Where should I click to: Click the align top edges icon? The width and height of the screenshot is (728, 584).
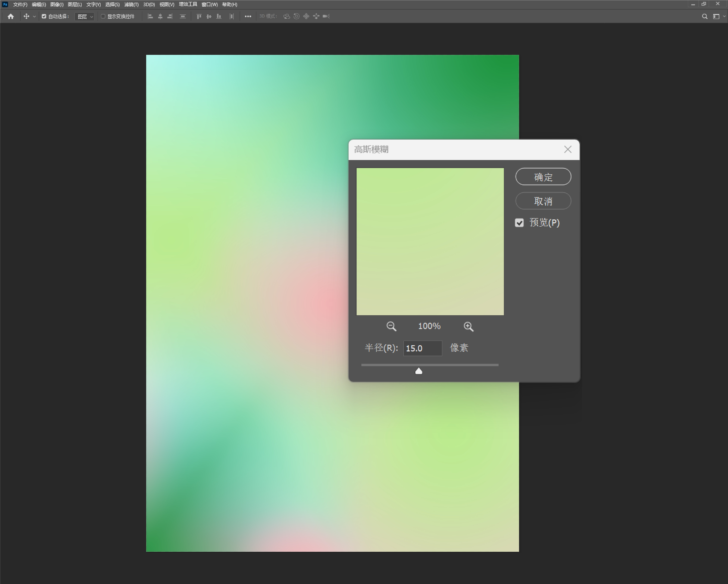(199, 16)
